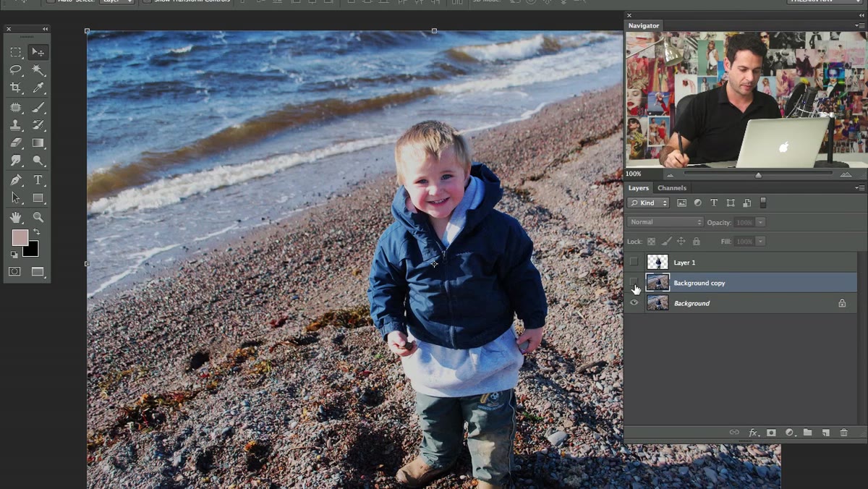Lock layer position

[681, 242]
